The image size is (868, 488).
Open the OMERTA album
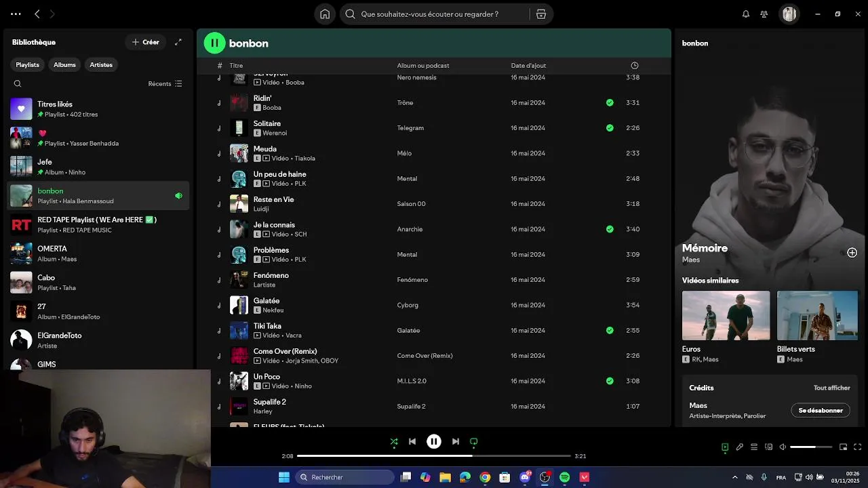tap(98, 253)
